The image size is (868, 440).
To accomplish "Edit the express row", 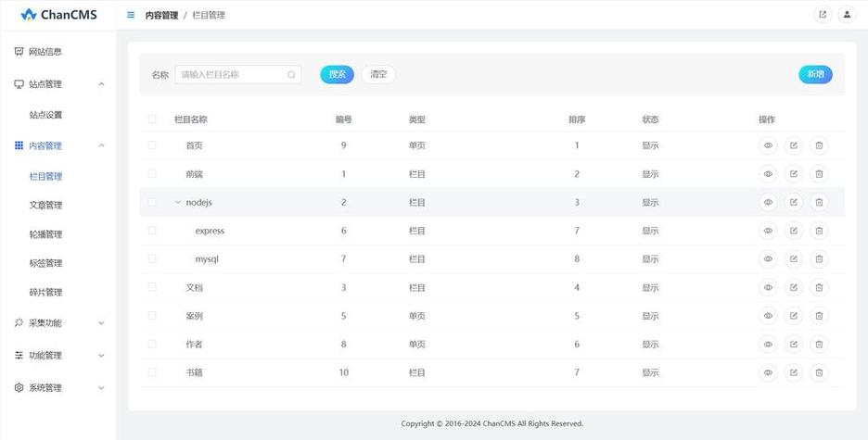I will pyautogui.click(x=793, y=231).
